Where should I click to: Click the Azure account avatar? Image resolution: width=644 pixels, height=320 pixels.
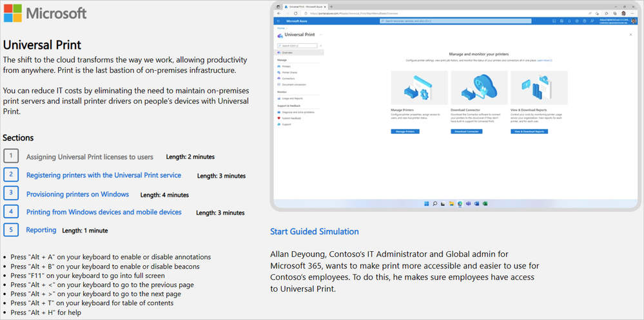tap(634, 21)
